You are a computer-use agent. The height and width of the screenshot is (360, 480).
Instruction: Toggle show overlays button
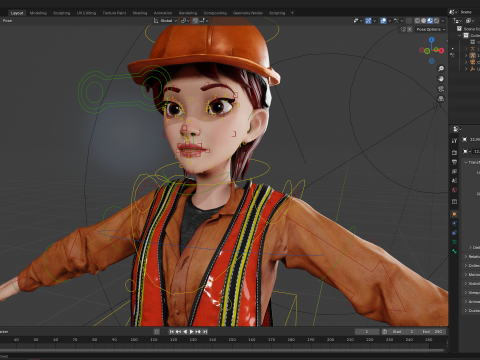click(x=383, y=21)
